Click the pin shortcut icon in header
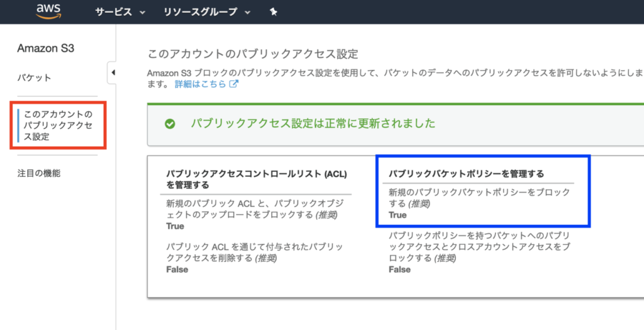644x330 pixels. 274,12
